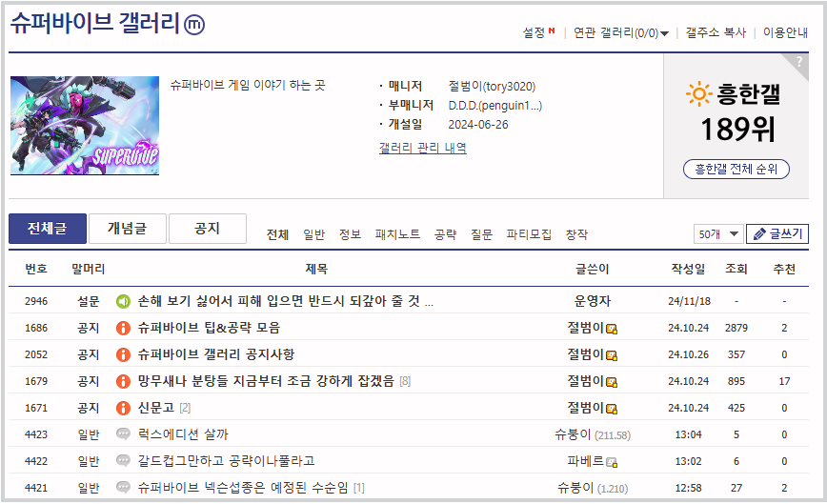Click the 189위 ranking text
The width and height of the screenshot is (827, 504).
coord(737,130)
